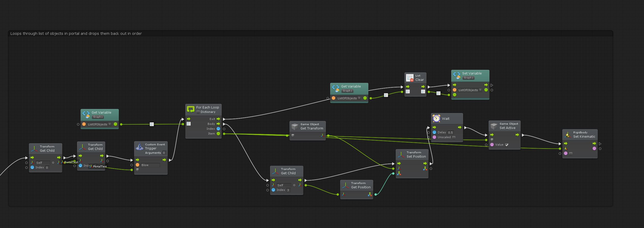The image size is (644, 228).
Task: Click the Self target field in Get Child with Index 3
Action: tap(284, 185)
